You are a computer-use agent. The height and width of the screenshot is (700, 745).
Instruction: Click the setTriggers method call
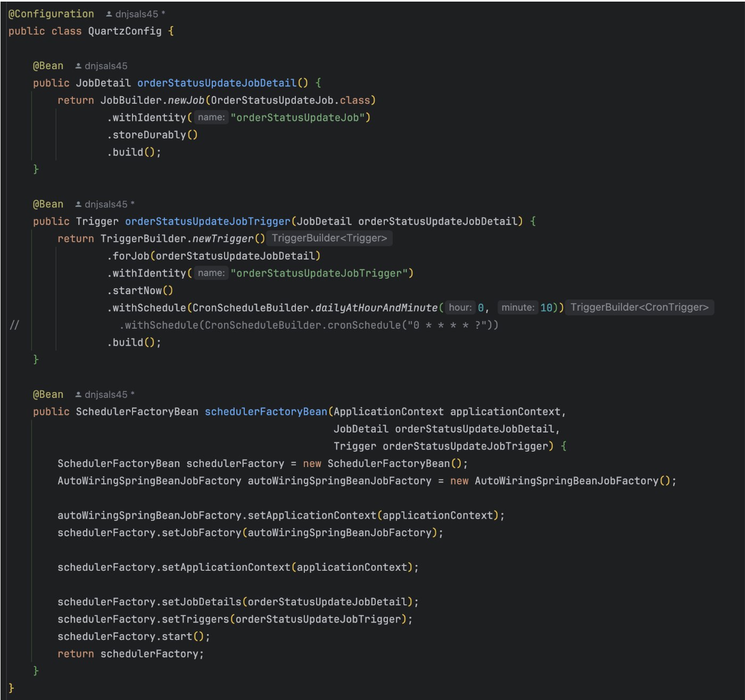195,619
